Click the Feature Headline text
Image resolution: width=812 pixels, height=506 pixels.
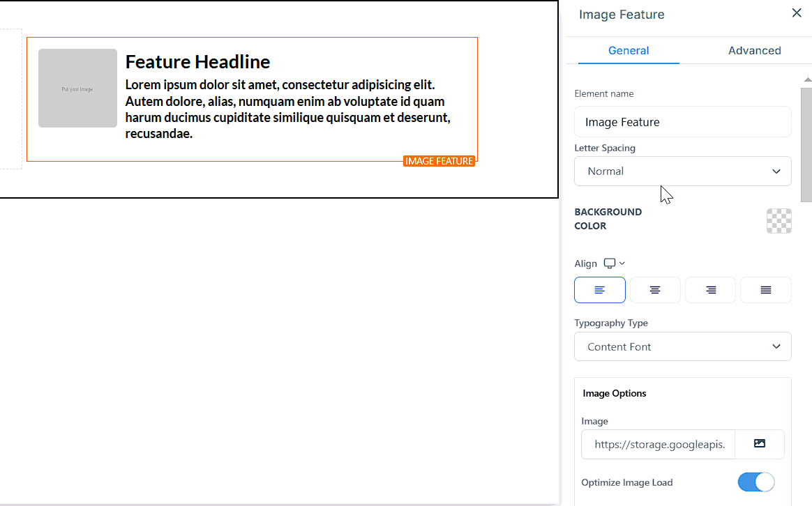197,62
